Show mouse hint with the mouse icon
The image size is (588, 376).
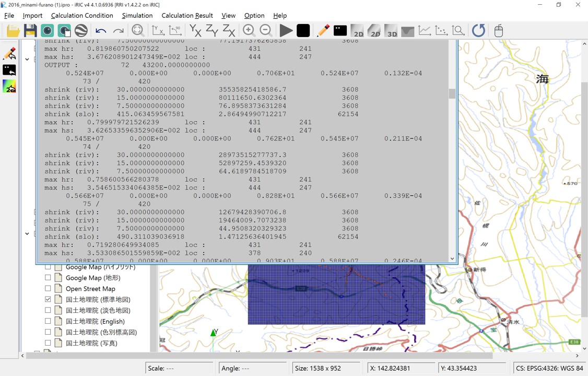[498, 30]
